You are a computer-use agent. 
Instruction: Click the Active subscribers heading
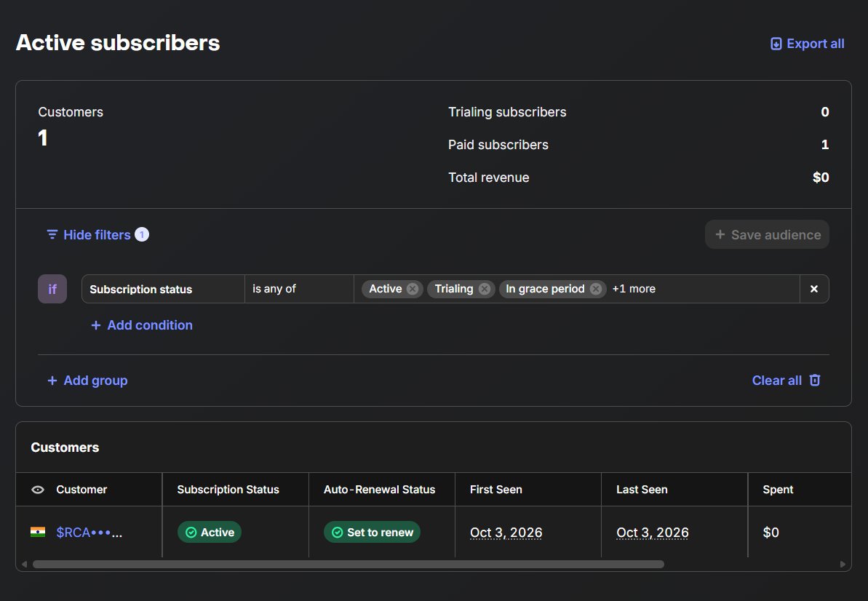pyautogui.click(x=118, y=43)
